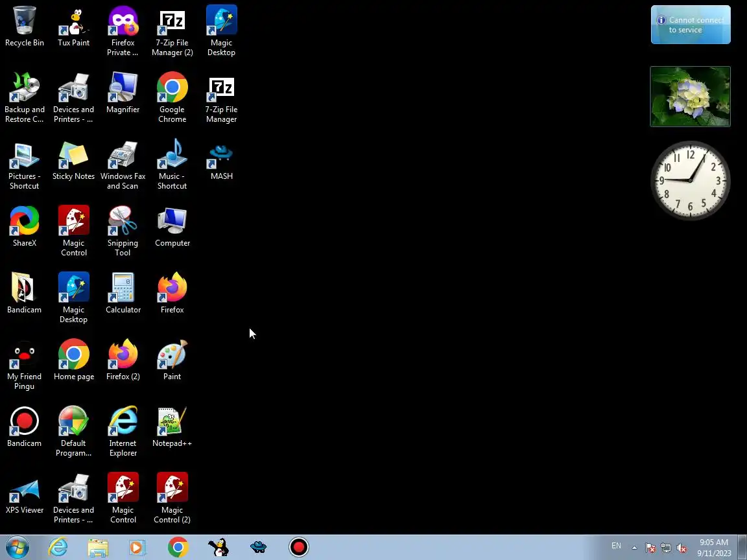Click the MASH taskbar icon
This screenshot has width=747, height=560.
pyautogui.click(x=258, y=547)
